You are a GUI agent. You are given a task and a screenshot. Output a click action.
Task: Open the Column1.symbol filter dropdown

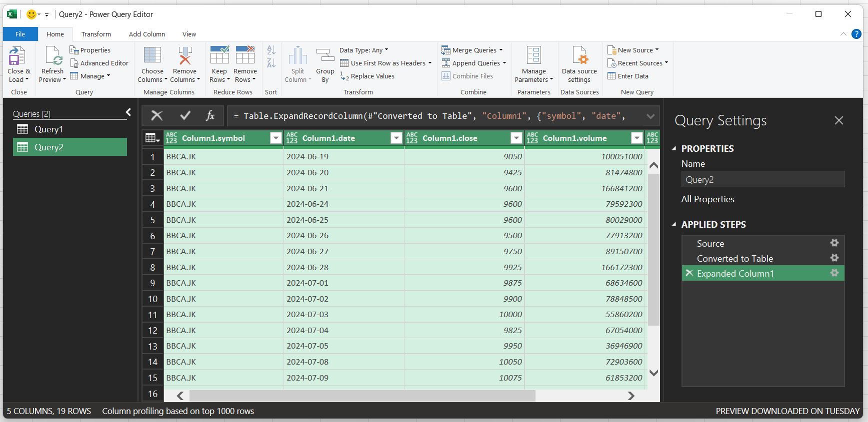point(275,138)
